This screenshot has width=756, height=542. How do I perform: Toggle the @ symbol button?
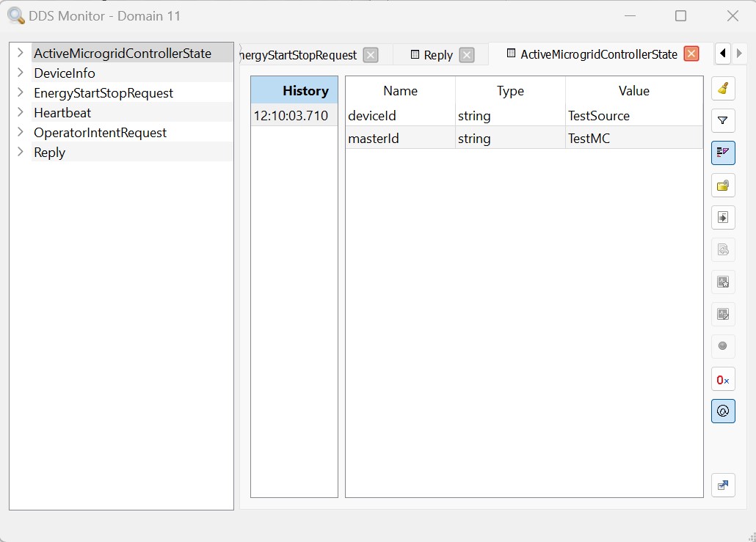[723, 411]
